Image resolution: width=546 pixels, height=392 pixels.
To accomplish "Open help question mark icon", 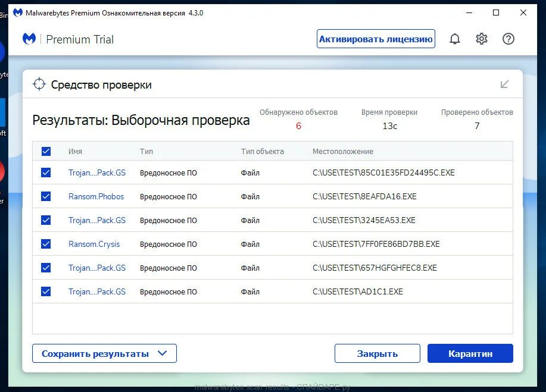I will (x=508, y=39).
